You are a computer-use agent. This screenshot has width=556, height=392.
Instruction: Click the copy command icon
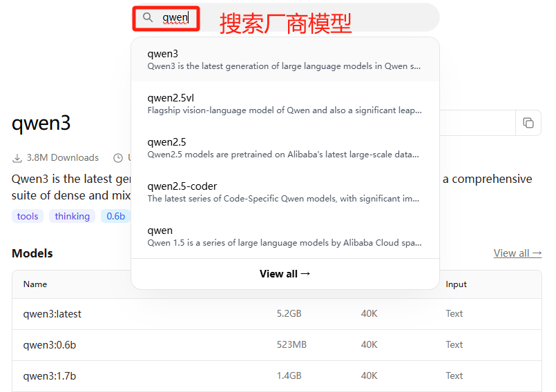pyautogui.click(x=528, y=123)
